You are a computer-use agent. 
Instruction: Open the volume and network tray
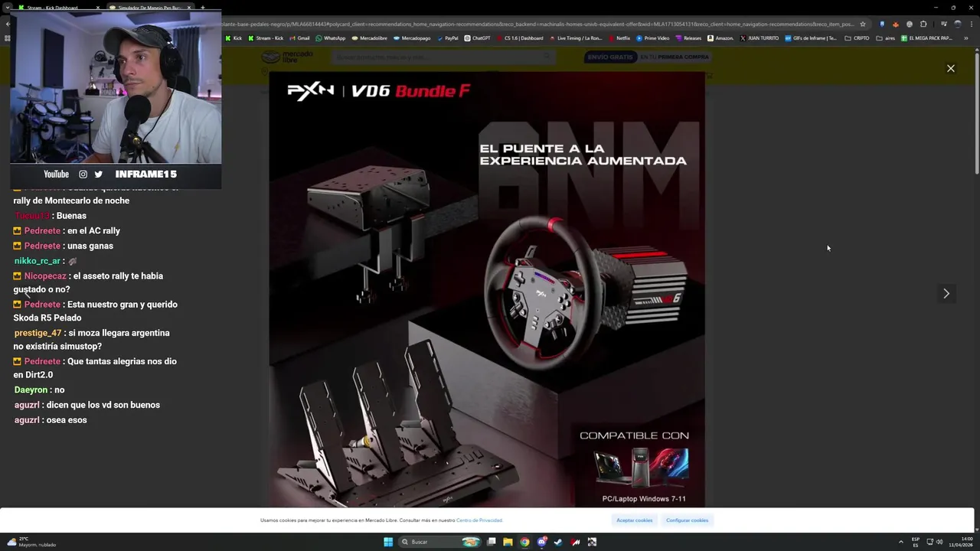click(x=934, y=542)
